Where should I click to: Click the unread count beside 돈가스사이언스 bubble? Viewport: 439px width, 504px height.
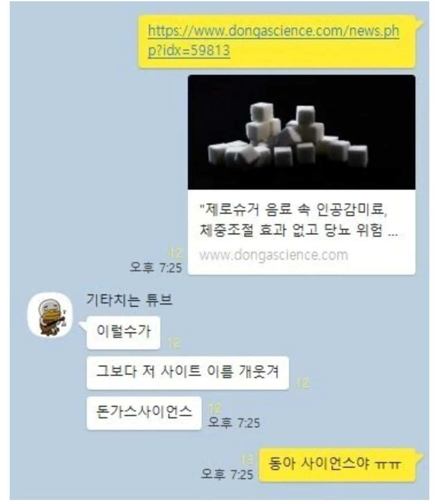pos(215,408)
